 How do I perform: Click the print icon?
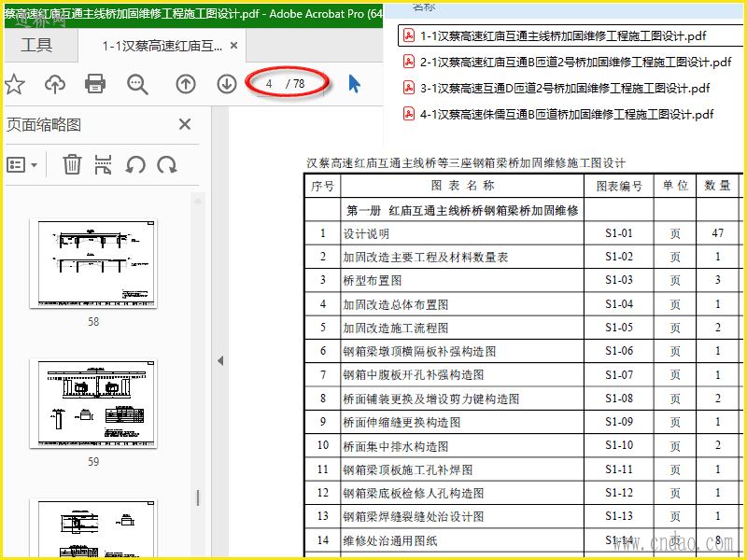point(95,84)
